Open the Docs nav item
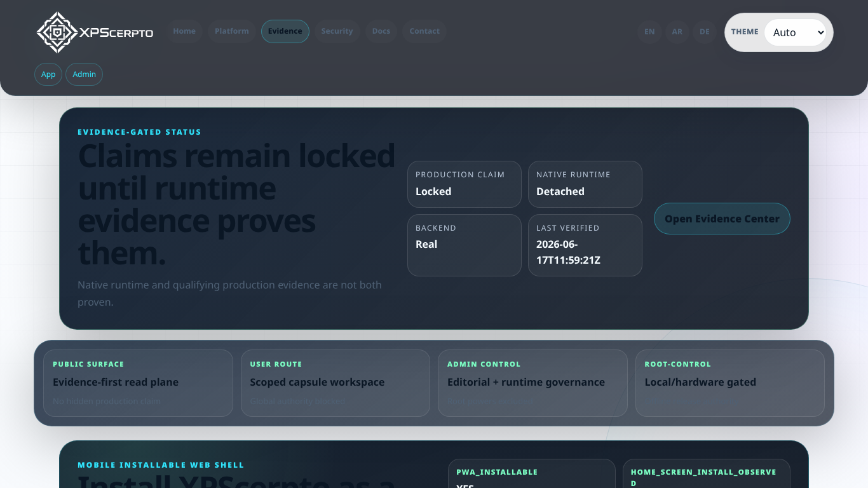This screenshot has width=868, height=488. 381,31
